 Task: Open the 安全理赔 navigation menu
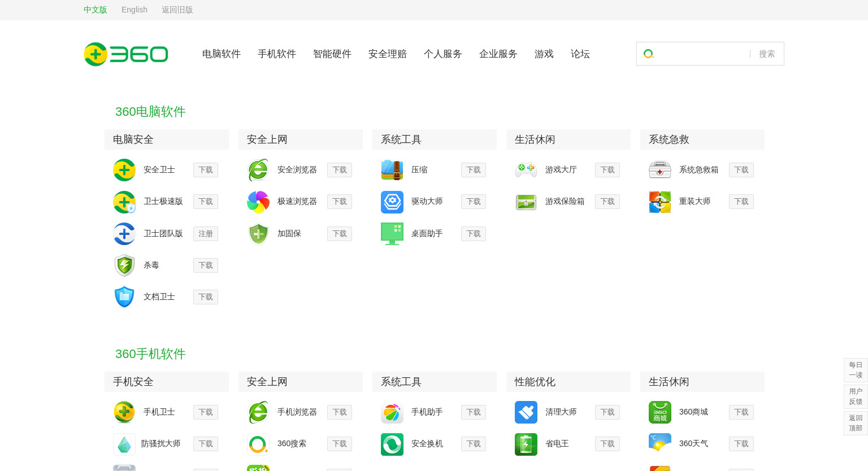pos(388,54)
